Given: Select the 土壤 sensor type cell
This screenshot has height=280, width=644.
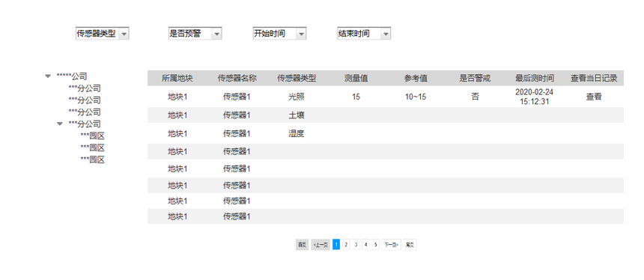Looking at the screenshot, I should 297,116.
